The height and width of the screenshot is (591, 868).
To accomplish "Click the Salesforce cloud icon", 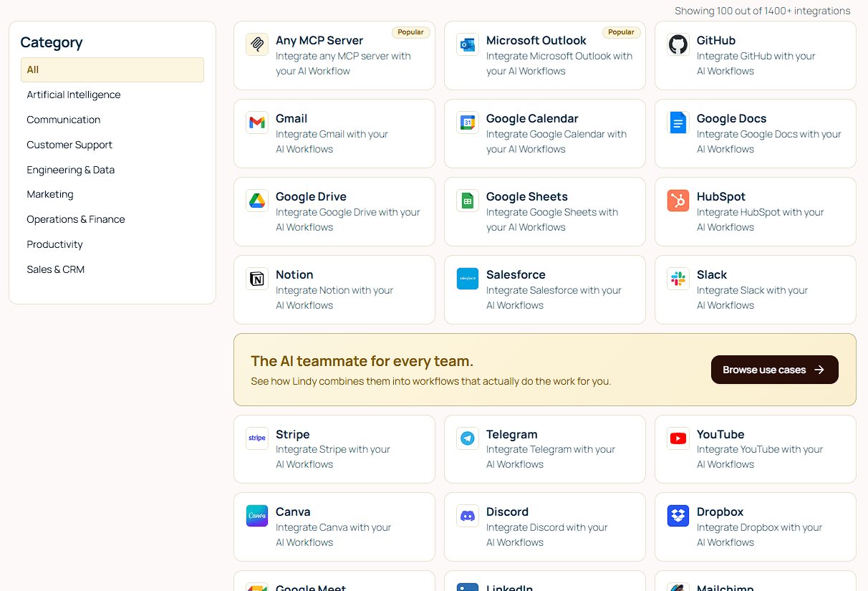I will point(468,279).
